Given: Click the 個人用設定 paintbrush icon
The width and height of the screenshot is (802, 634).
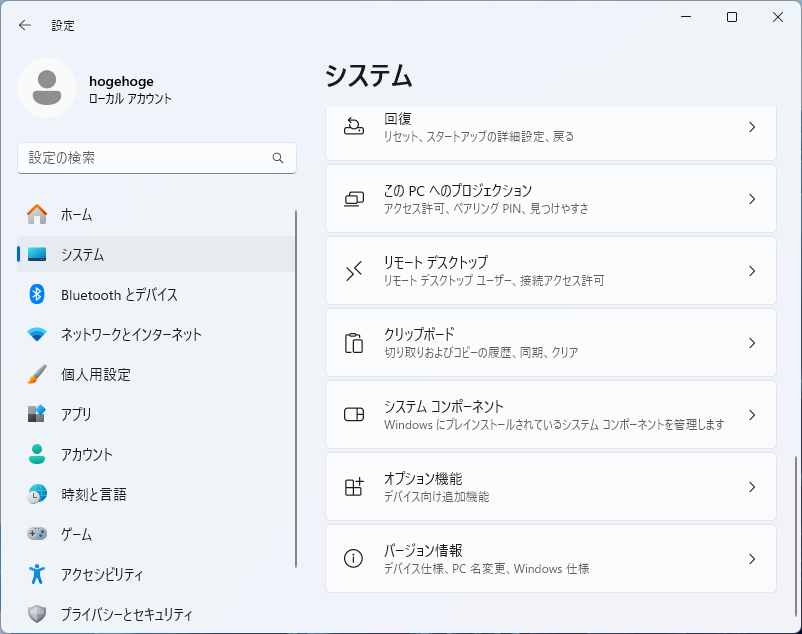Looking at the screenshot, I should point(37,374).
